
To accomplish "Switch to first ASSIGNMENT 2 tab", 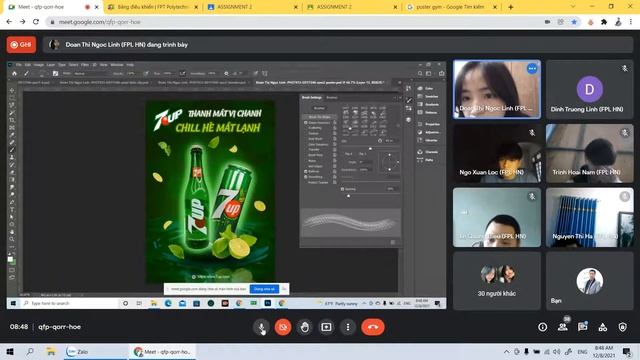I will coord(252,7).
